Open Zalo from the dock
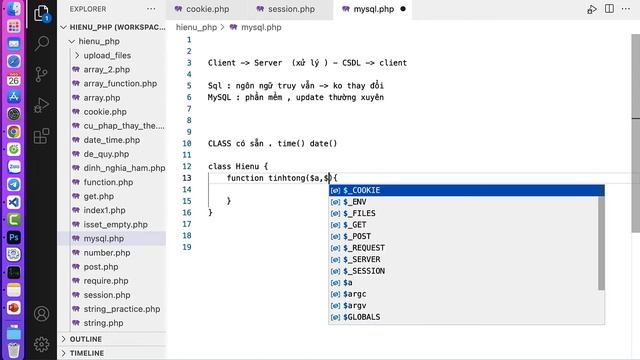Image resolution: width=640 pixels, height=360 pixels. point(13,167)
